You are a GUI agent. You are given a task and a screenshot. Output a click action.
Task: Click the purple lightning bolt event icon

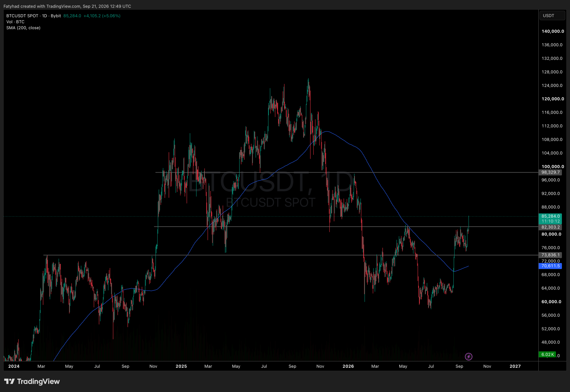click(x=468, y=356)
